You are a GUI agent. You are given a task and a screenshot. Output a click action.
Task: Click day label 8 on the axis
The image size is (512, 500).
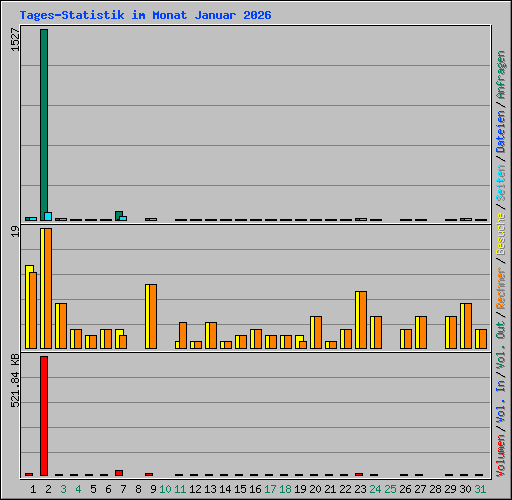(138, 489)
